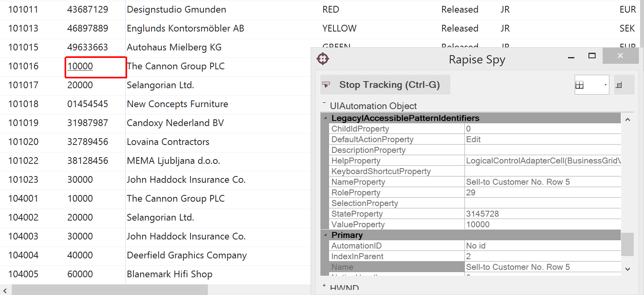Screen dimensions: 644x295
Task: Select the Englunds Kontorsmöbler AB row
Action: pyautogui.click(x=185, y=28)
